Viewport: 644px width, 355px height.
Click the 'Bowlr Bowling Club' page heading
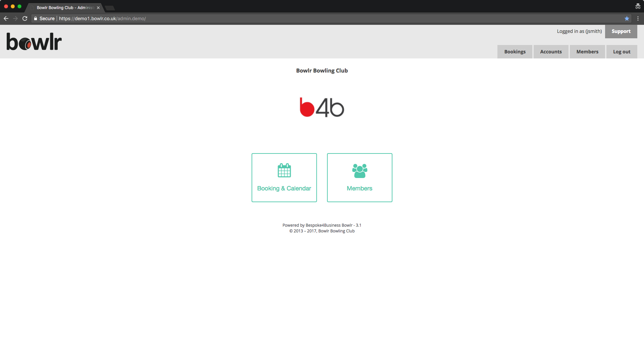point(322,71)
